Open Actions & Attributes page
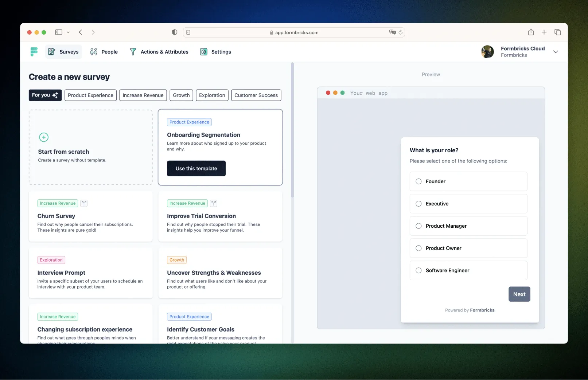Screen dimensions: 588x380 (x=159, y=52)
